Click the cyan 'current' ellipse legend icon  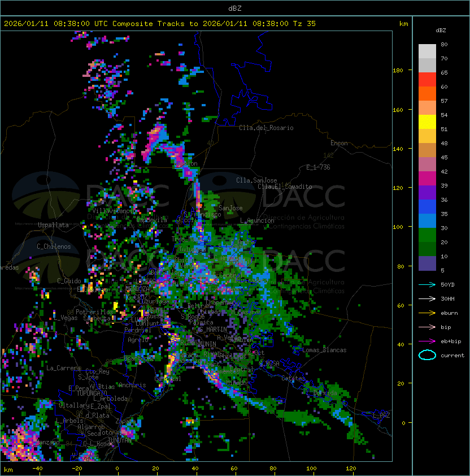click(x=427, y=355)
